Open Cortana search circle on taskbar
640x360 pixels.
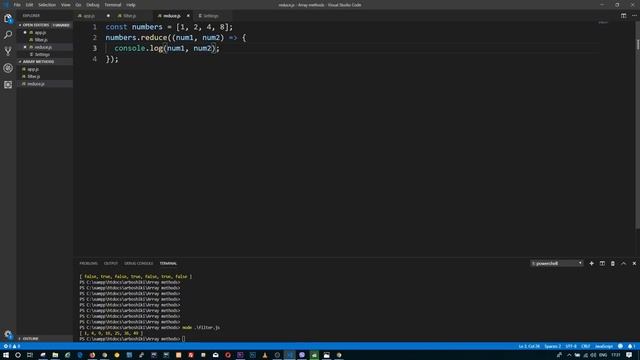pos(18,355)
